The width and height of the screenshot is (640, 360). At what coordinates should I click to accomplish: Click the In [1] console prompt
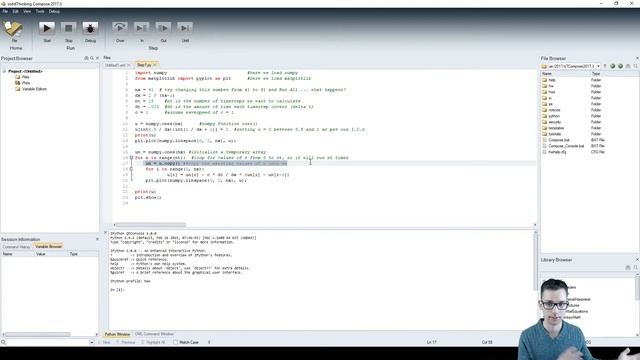[x=117, y=290]
